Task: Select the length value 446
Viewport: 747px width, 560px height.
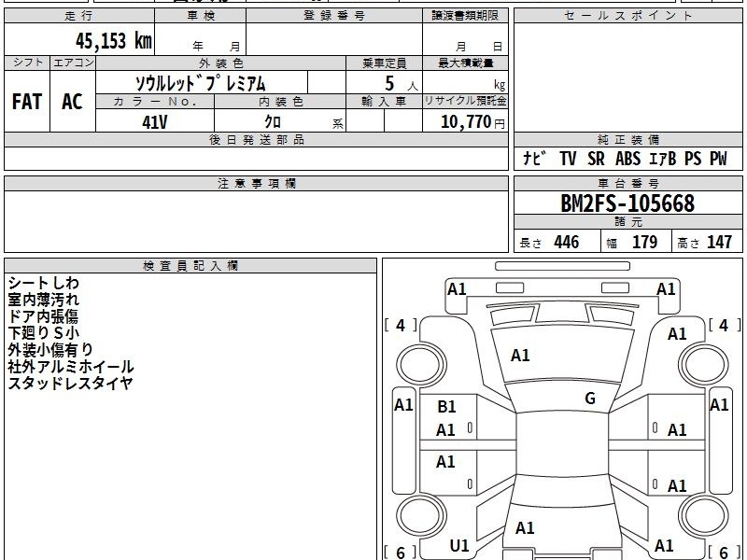Action: coord(566,242)
